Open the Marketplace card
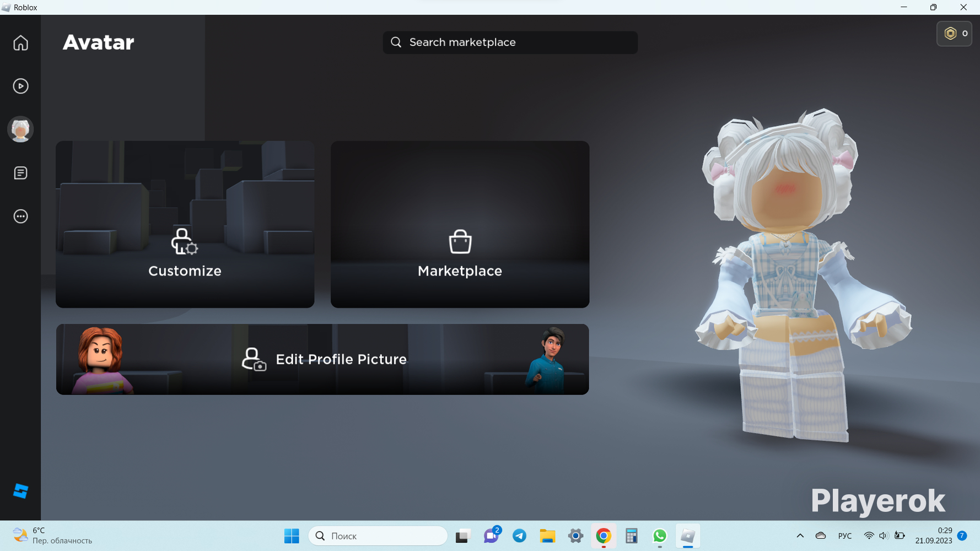Viewport: 980px width, 551px height. coord(460,224)
